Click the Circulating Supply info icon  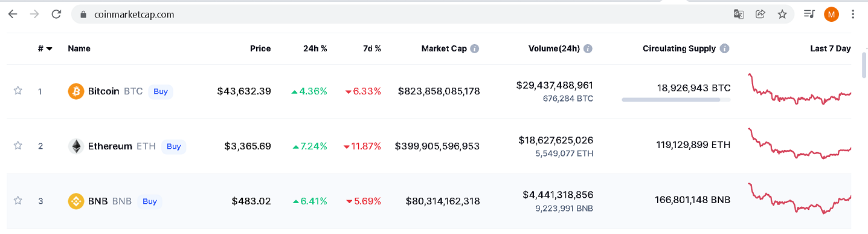tap(725, 48)
